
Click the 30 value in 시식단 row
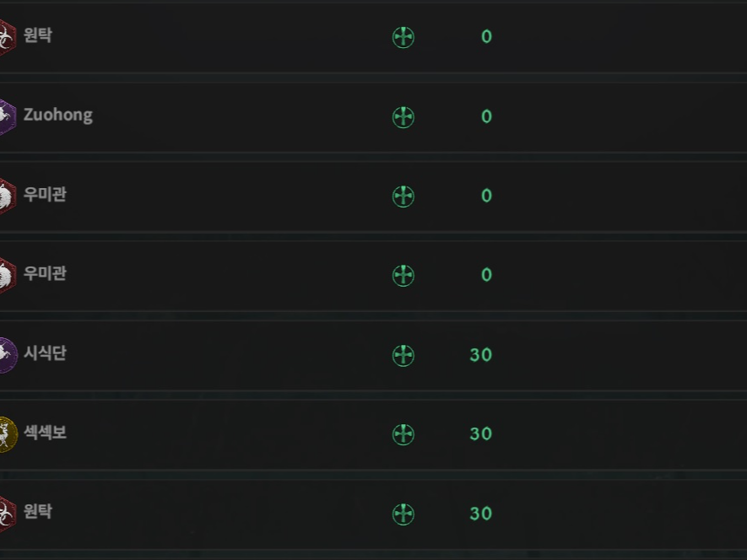[480, 355]
